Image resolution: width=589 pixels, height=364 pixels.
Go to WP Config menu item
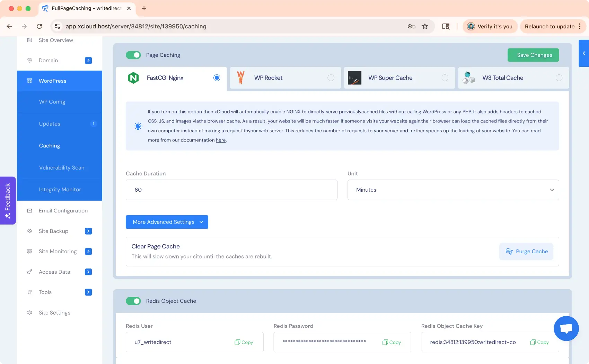click(x=52, y=102)
